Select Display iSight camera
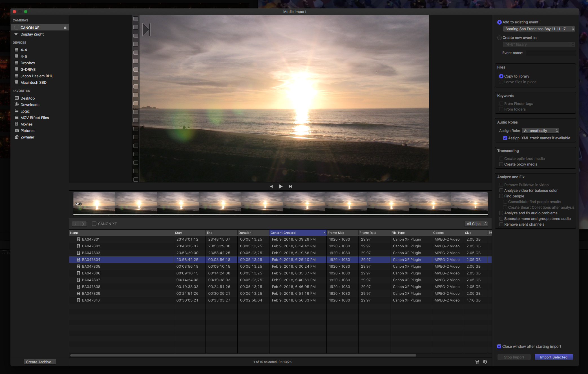Viewport: 588px width, 374px height. [x=32, y=34]
